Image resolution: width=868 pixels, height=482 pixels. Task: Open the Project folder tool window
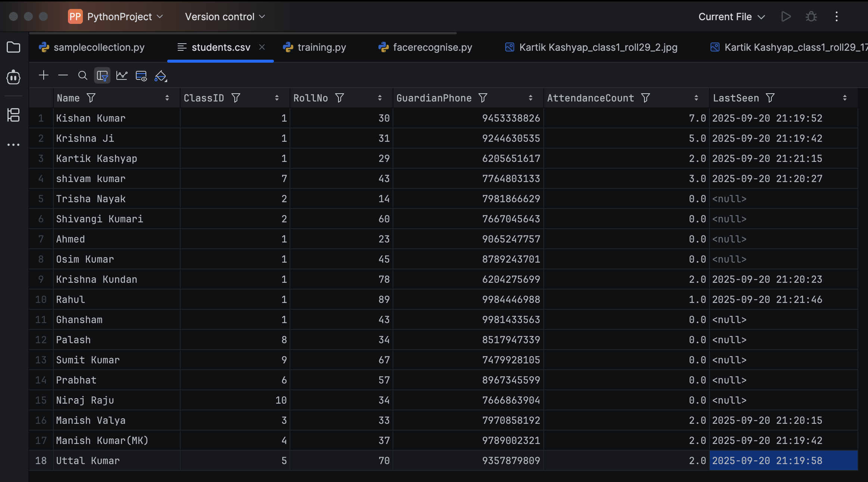[x=13, y=47]
